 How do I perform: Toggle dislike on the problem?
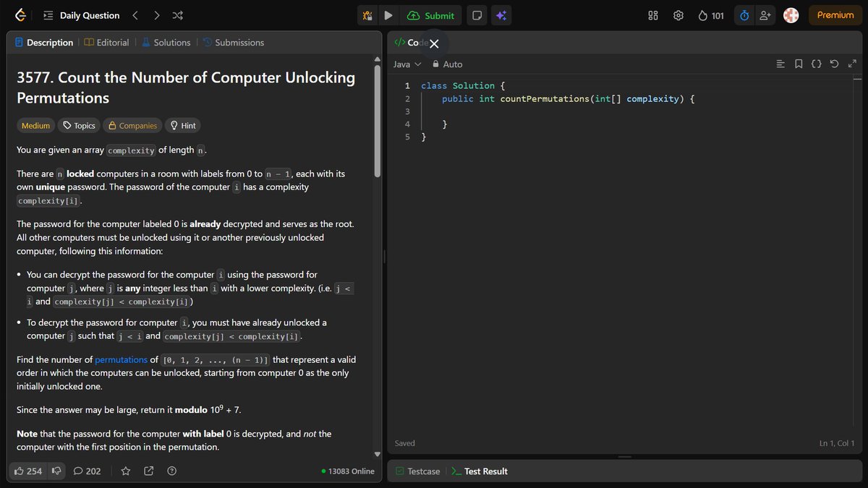click(x=56, y=471)
